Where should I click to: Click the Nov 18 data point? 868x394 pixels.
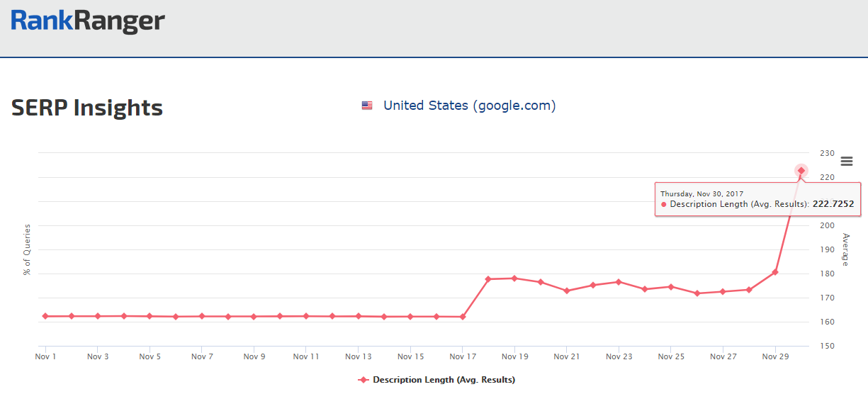click(x=488, y=279)
